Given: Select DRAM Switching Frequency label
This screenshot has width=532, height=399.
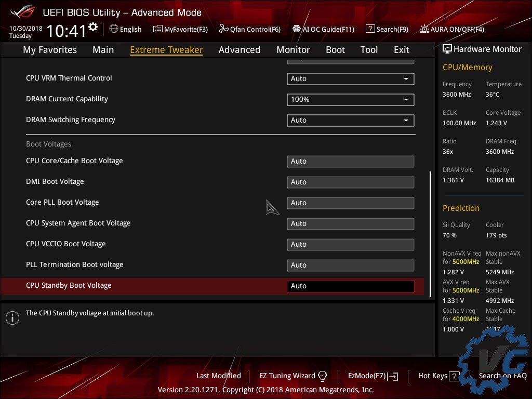Looking at the screenshot, I should pos(71,119).
